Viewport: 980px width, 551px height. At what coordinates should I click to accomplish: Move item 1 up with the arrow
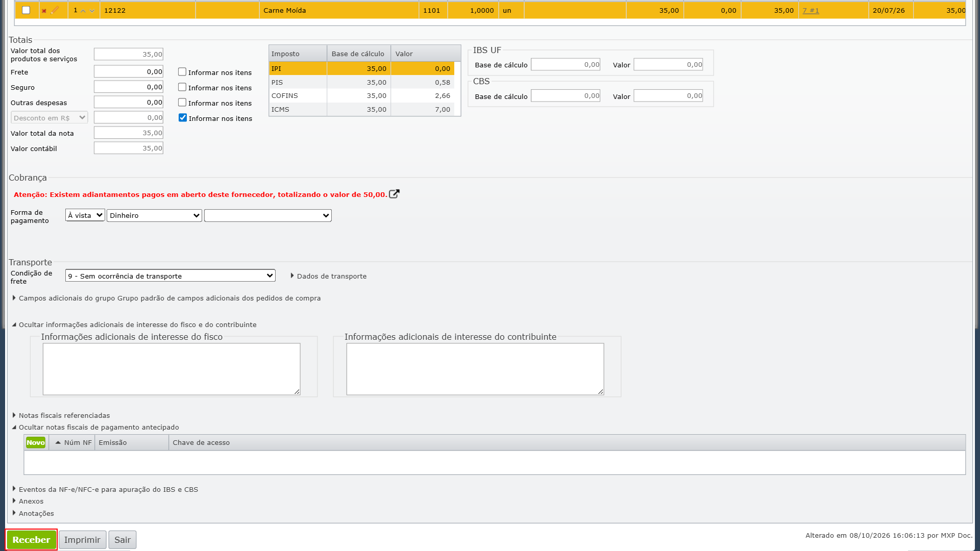click(83, 11)
